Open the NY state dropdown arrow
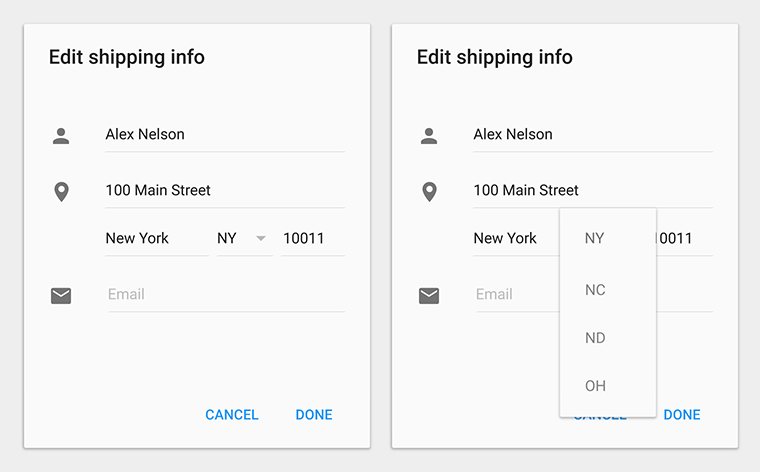The width and height of the screenshot is (760, 472). 260,239
